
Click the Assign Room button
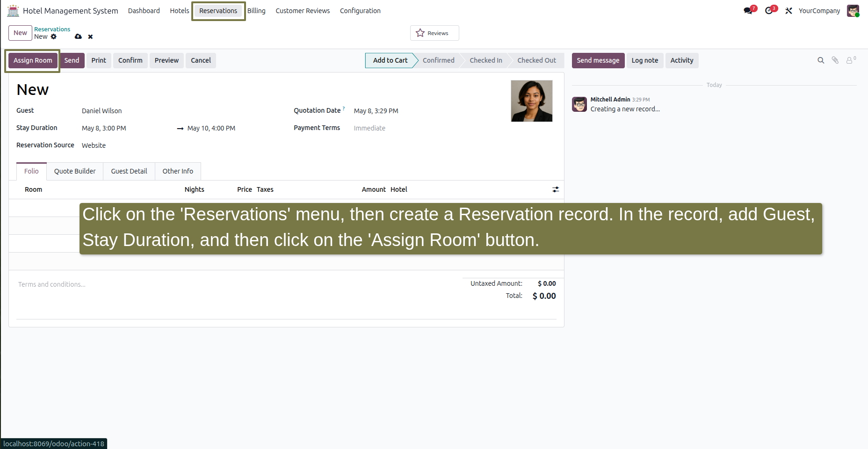(33, 60)
